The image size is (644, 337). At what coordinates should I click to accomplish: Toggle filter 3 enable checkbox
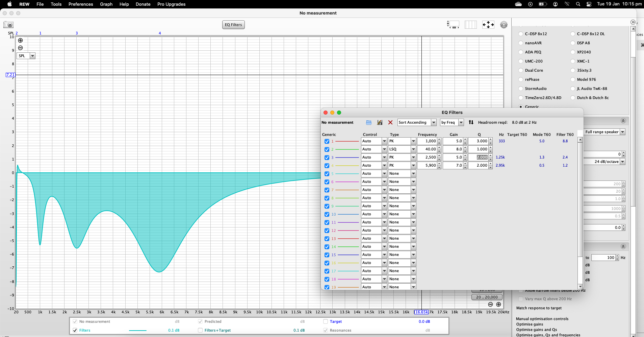(327, 158)
